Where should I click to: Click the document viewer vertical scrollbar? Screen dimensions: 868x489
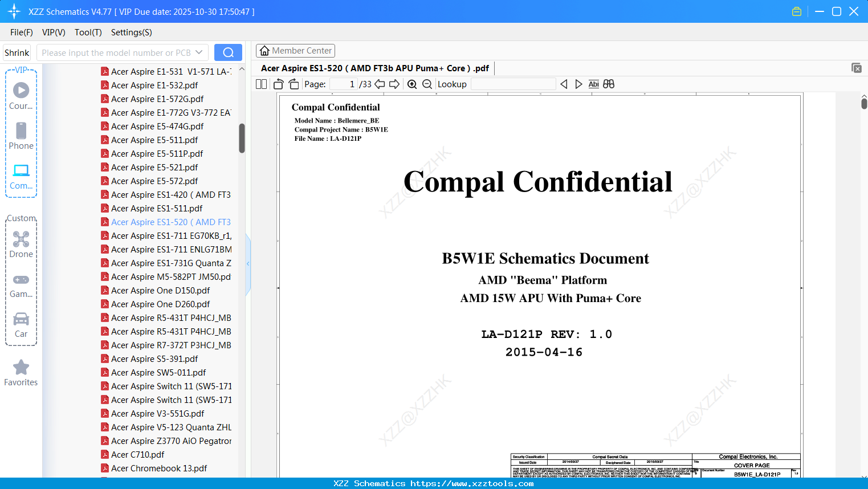click(864, 103)
